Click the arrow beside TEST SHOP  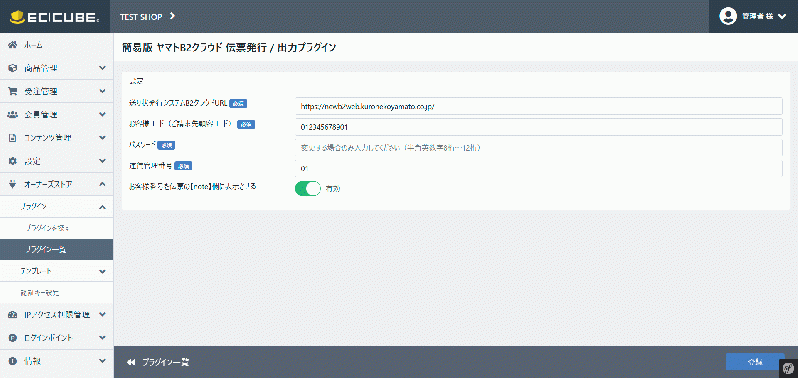tap(173, 16)
